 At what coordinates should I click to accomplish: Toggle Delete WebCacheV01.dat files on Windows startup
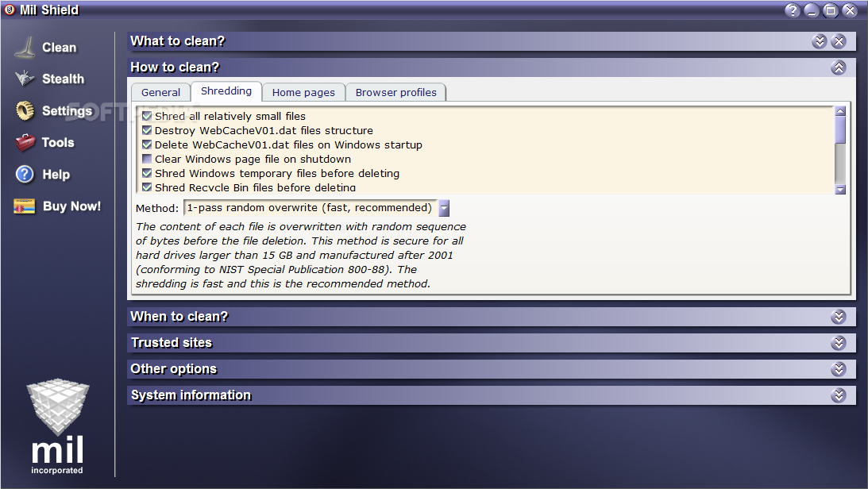147,145
